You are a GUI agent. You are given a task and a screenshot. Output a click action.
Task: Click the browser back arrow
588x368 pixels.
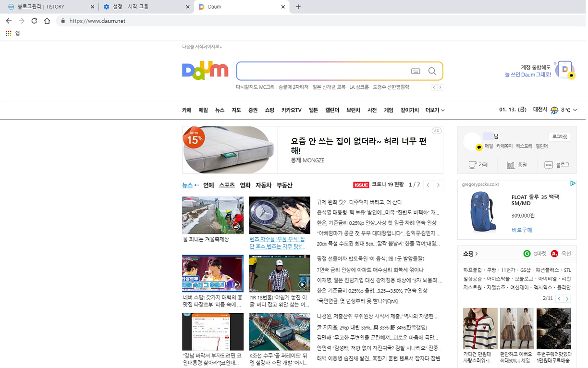point(9,21)
